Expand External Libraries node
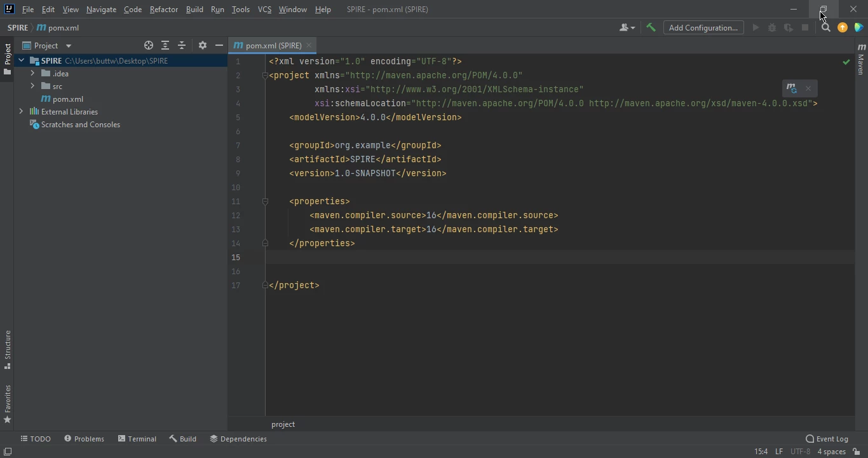Image resolution: width=868 pixels, height=458 pixels. coord(21,112)
